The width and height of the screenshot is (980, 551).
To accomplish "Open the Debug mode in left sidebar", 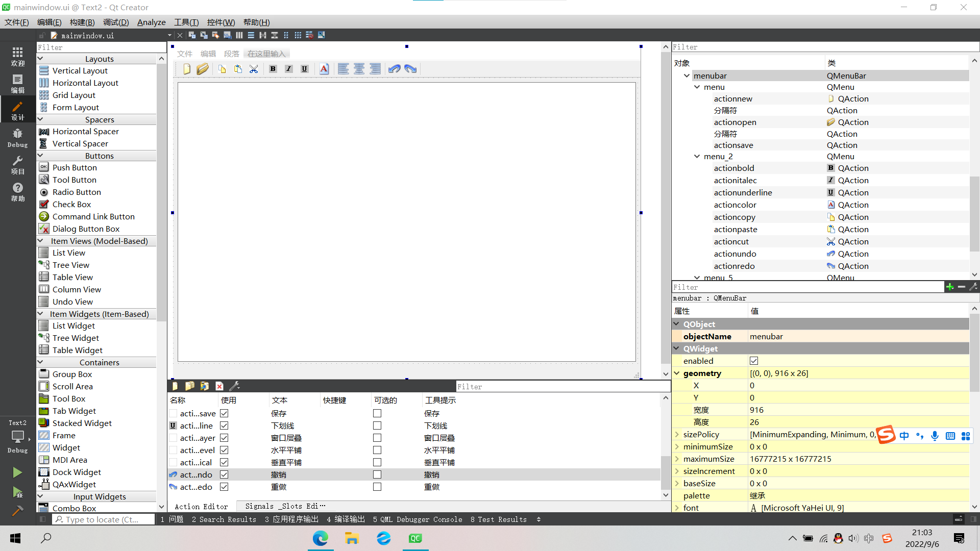I will pos(17,138).
